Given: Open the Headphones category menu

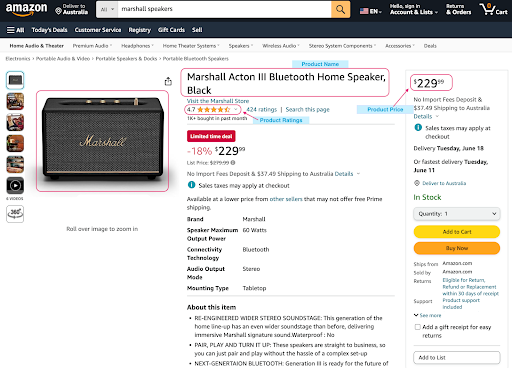Looking at the screenshot, I should point(137,46).
